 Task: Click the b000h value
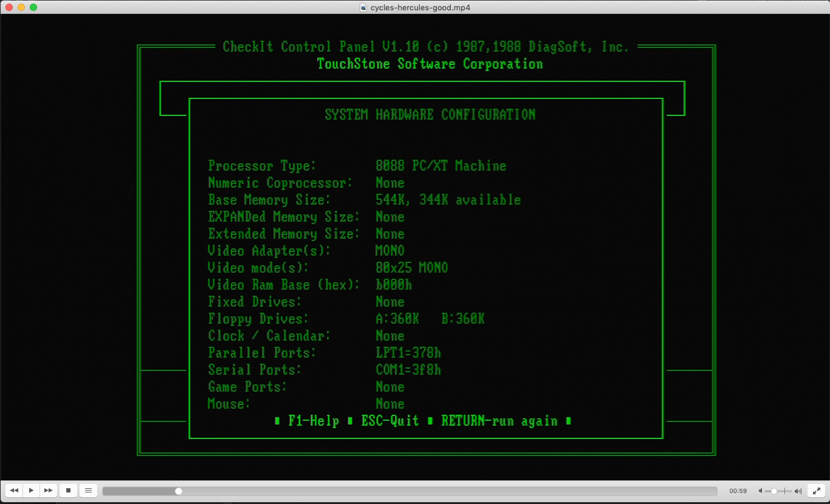point(394,285)
